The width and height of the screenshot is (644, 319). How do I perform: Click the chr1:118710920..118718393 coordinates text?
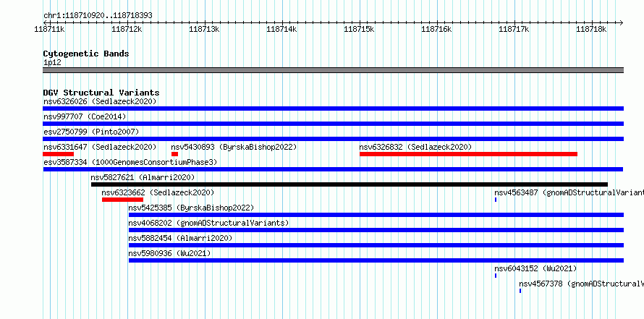[x=98, y=15]
